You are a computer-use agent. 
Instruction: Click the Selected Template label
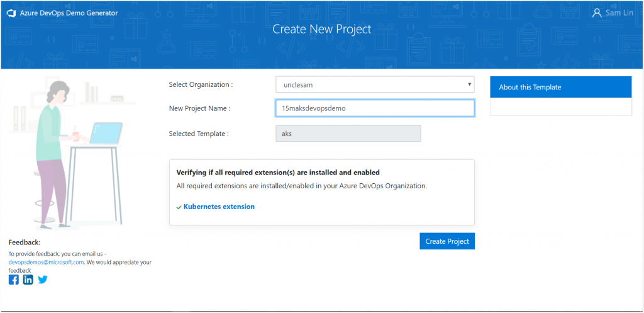click(199, 134)
